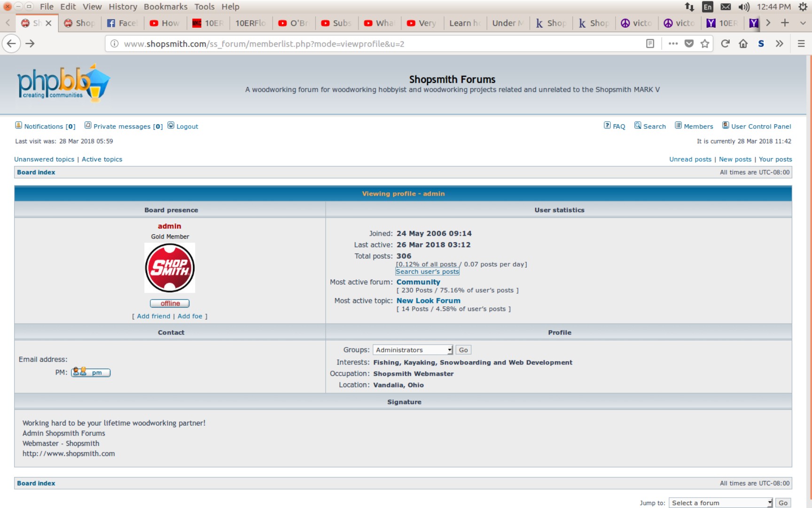Open New Look Forum topic link
Image resolution: width=812 pixels, height=508 pixels.
coord(429,301)
